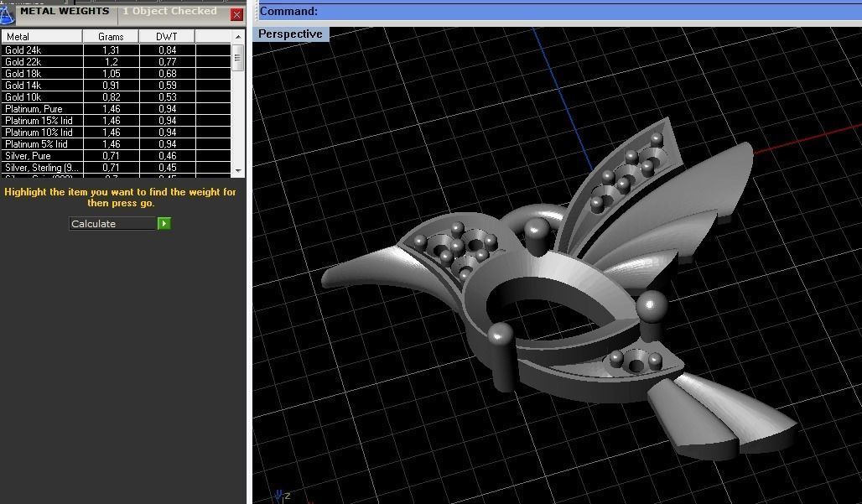Choose the Gold 10k metal entry

[116, 97]
